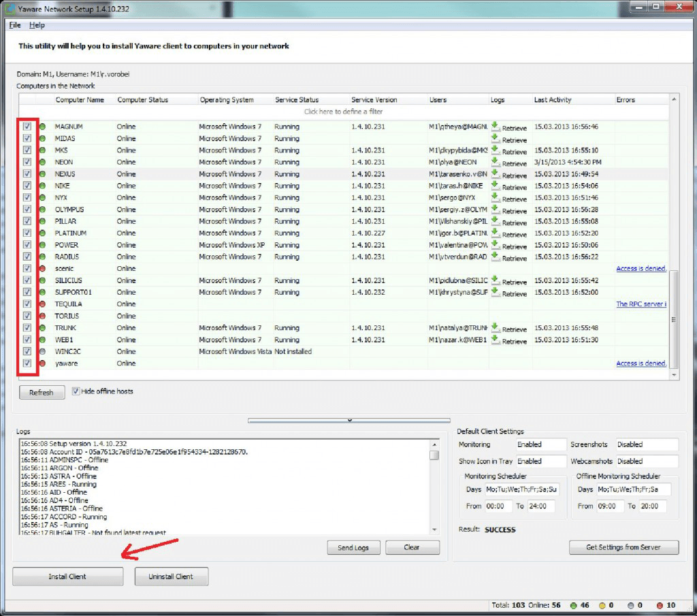The image size is (697, 616).
Task: Click the Retrieve logs icon for TRUNK
Action: pos(495,327)
